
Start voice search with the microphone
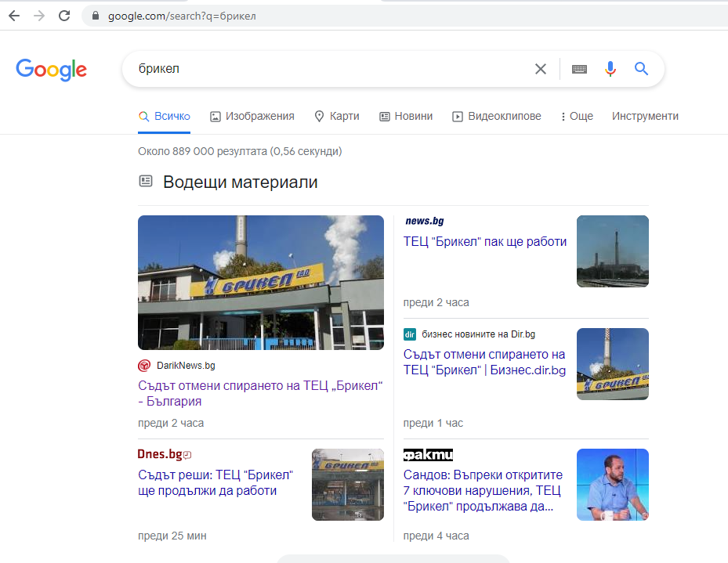point(610,69)
